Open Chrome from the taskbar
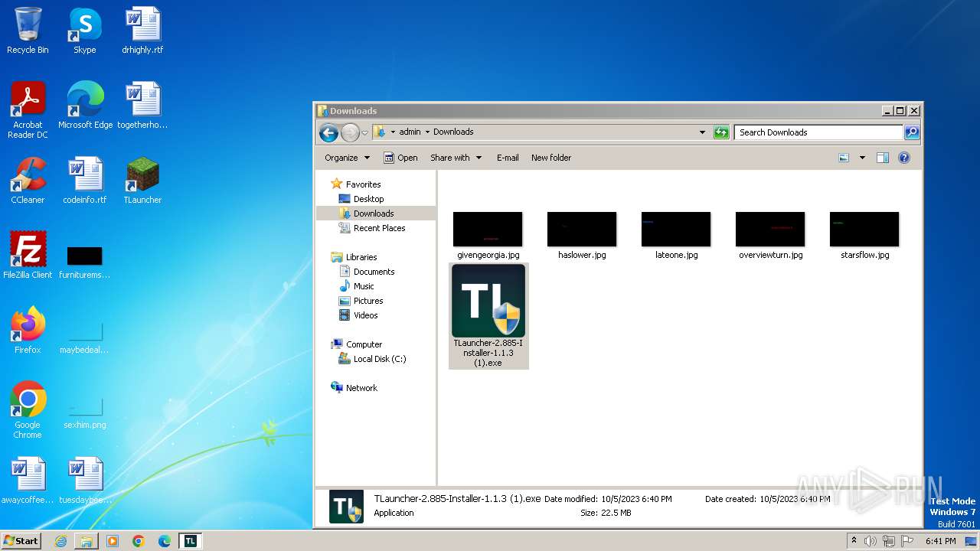This screenshot has height=551, width=980. tap(139, 541)
